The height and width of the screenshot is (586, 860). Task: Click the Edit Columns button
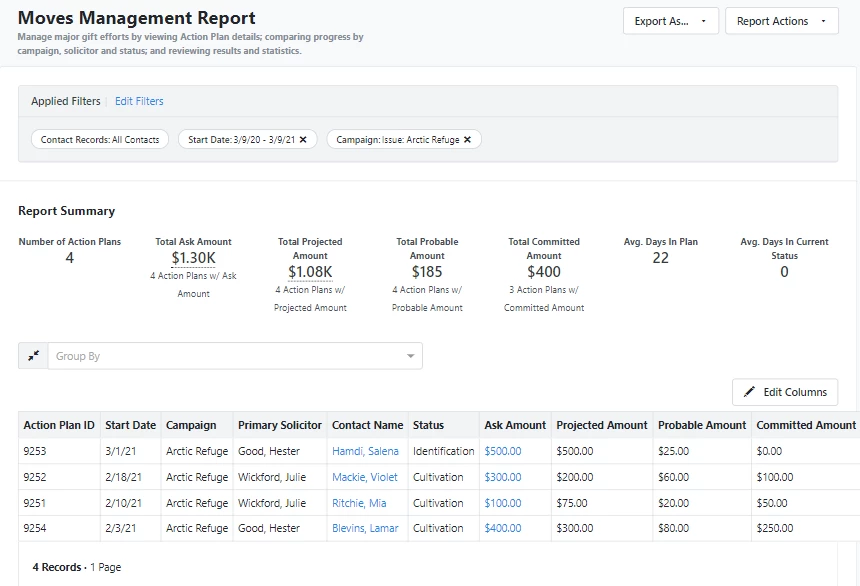(x=785, y=392)
